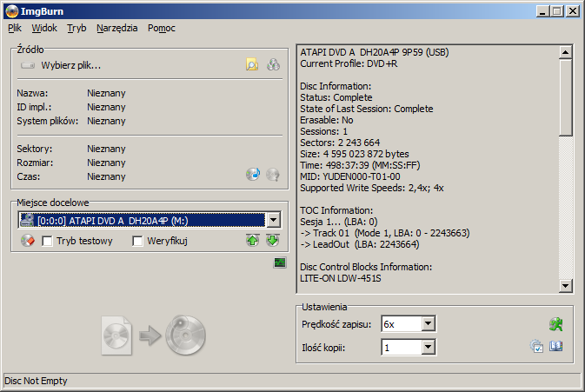Enable the Tryb testowy checkbox
Image resolution: width=585 pixels, height=392 pixels.
coord(47,241)
